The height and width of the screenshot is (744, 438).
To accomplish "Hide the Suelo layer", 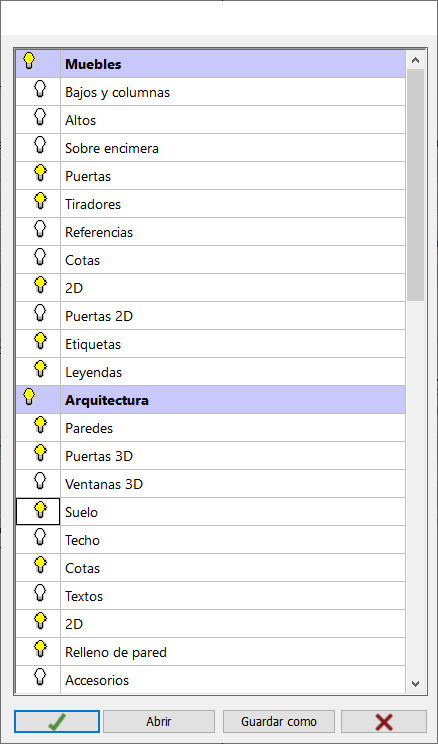I will click(41, 510).
